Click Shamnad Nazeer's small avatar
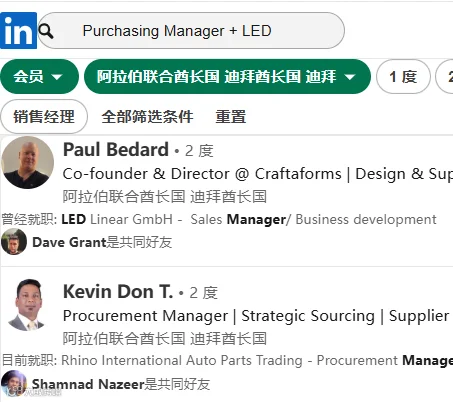 pyautogui.click(x=14, y=383)
